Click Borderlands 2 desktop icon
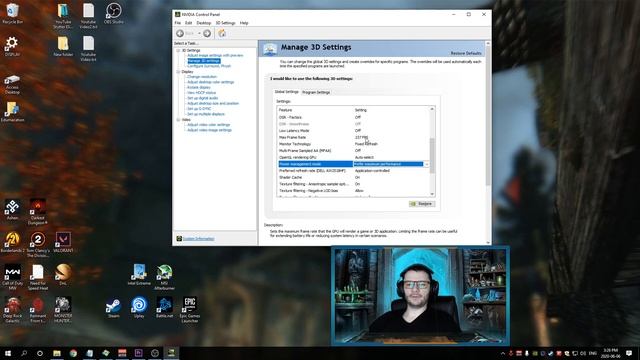The image size is (640, 360). coord(12,242)
